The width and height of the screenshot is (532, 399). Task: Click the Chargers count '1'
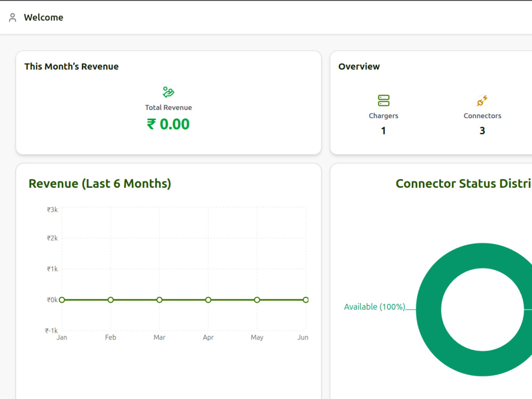(384, 131)
